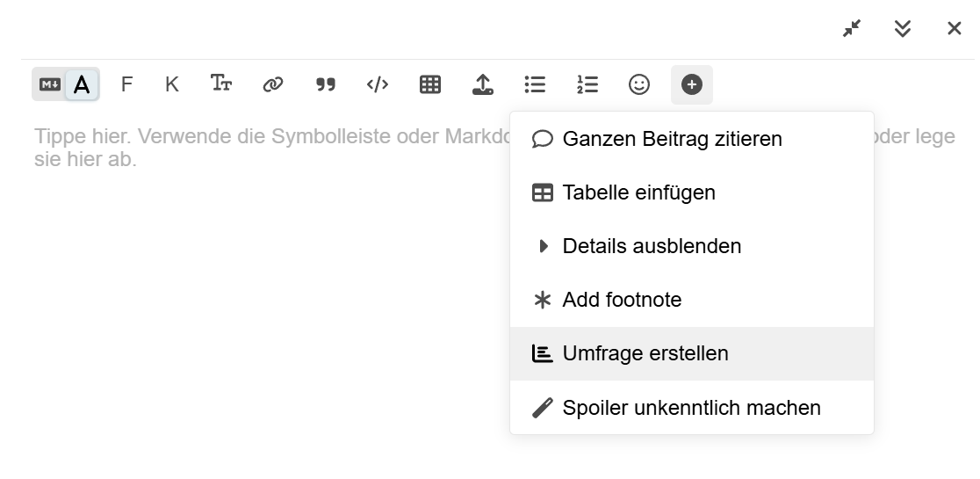The height and width of the screenshot is (479, 980).
Task: Open the emoji picker
Action: [639, 84]
